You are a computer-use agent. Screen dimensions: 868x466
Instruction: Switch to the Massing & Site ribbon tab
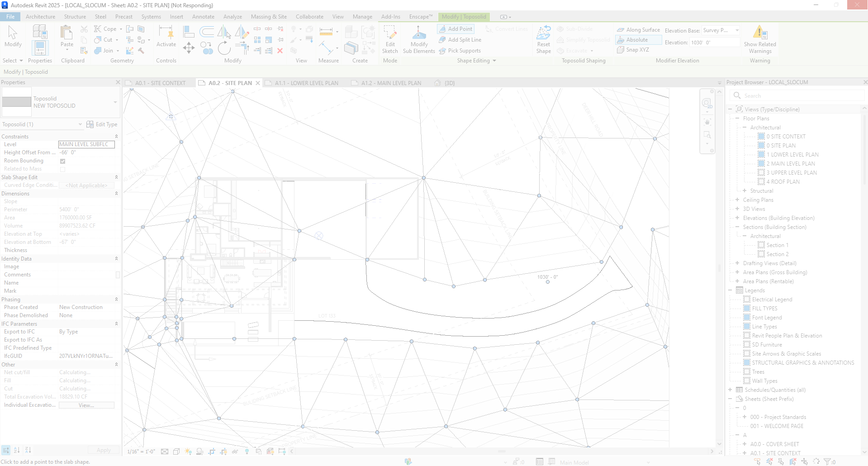269,16
